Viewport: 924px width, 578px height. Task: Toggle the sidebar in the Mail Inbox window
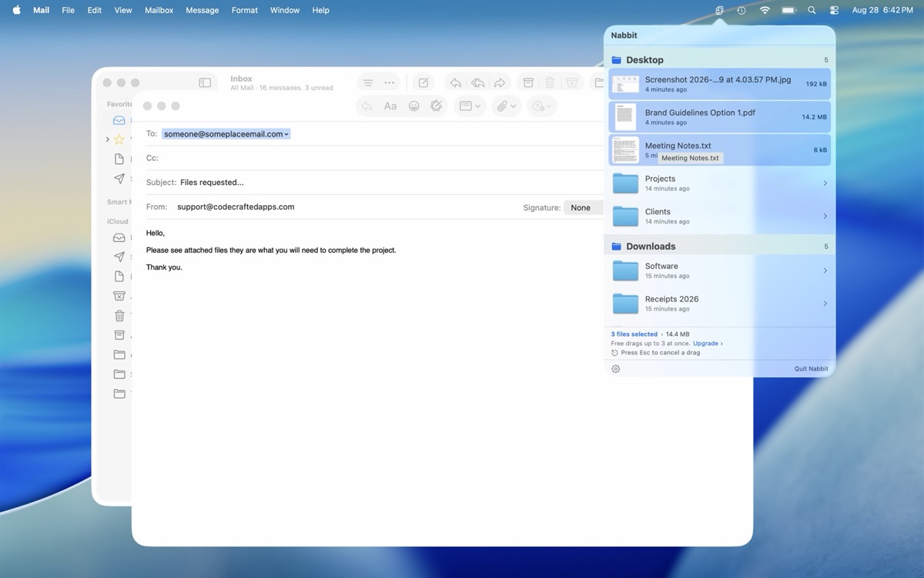click(205, 82)
